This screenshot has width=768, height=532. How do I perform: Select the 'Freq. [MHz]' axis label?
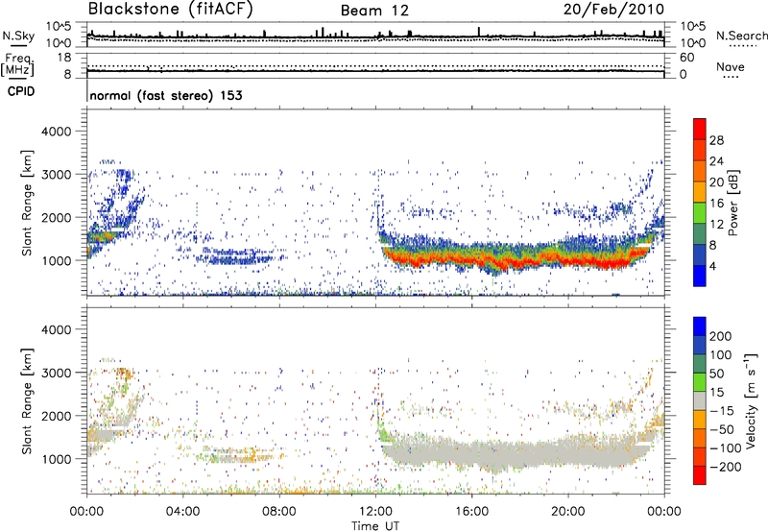coord(17,65)
